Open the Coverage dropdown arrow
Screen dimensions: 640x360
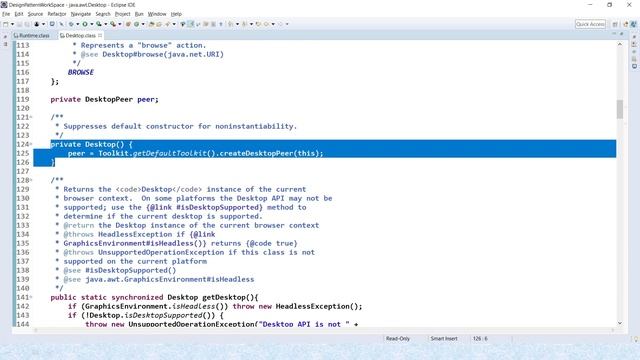pos(105,24)
